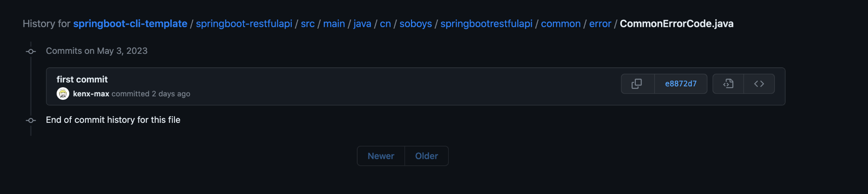Open commit e8872d7
Viewport: 868px width, 194px height.
(681, 84)
